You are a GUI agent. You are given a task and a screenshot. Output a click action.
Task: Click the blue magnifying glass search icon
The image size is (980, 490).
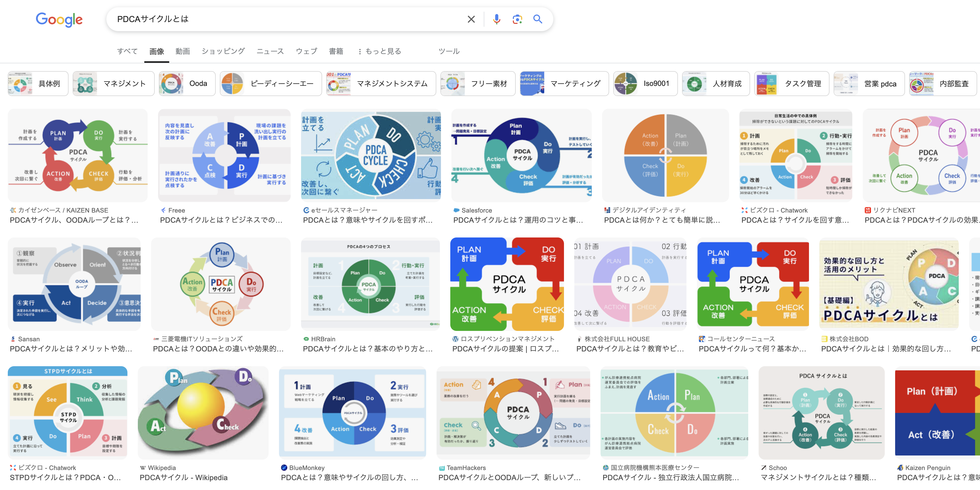[x=537, y=19]
